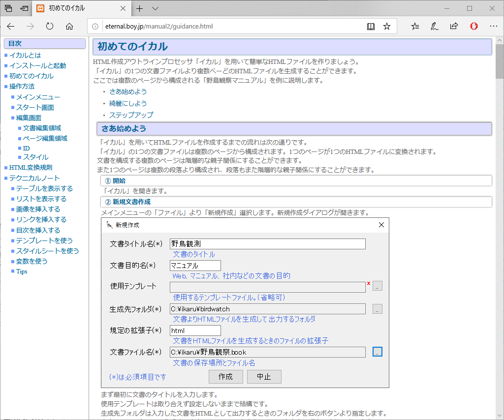The width and height of the screenshot is (504, 420).
Task: Go to テーブルを表示する in sidebar
Action: pos(44,188)
